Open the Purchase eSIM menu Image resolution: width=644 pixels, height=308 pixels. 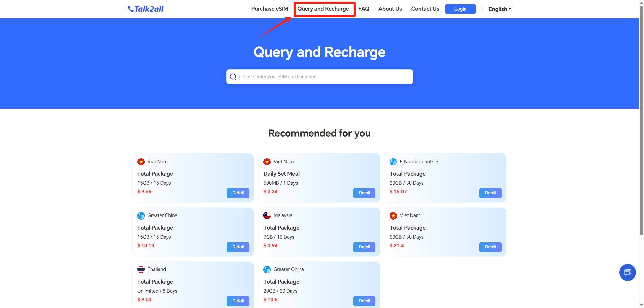[x=270, y=9]
